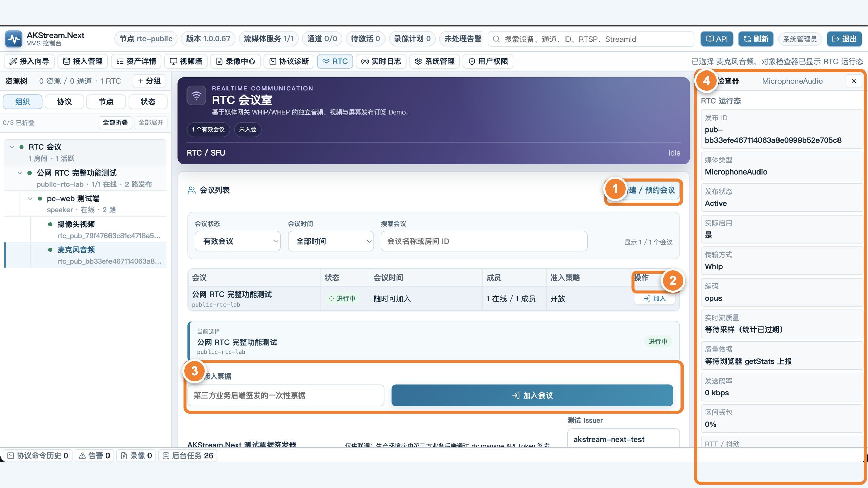Select the RTC tab

pyautogui.click(x=335, y=61)
